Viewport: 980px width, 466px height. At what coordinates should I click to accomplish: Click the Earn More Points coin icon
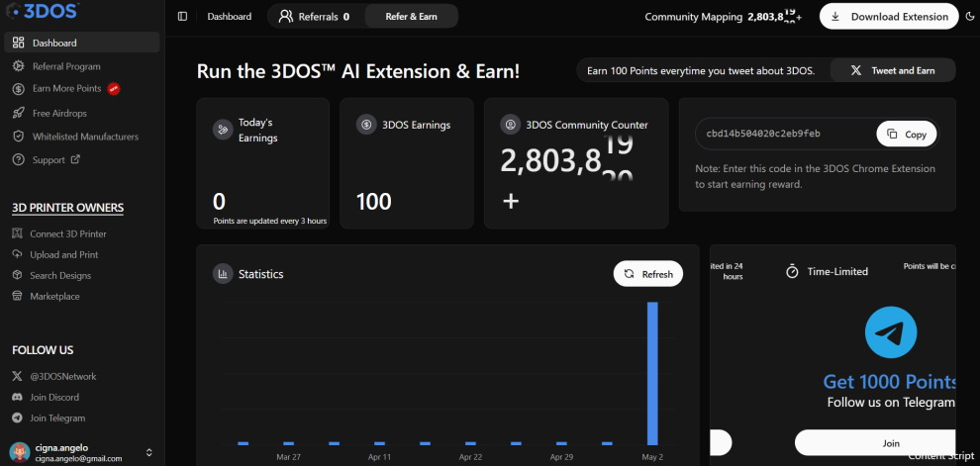tap(19, 89)
